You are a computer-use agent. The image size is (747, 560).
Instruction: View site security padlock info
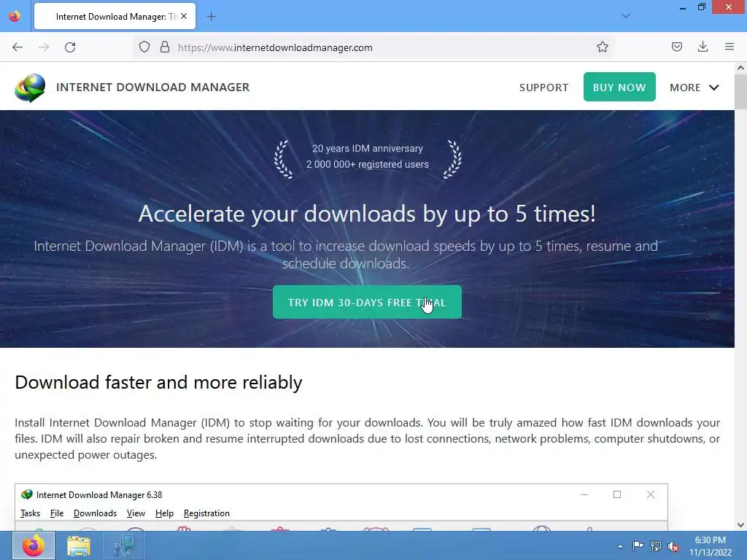pos(165,47)
